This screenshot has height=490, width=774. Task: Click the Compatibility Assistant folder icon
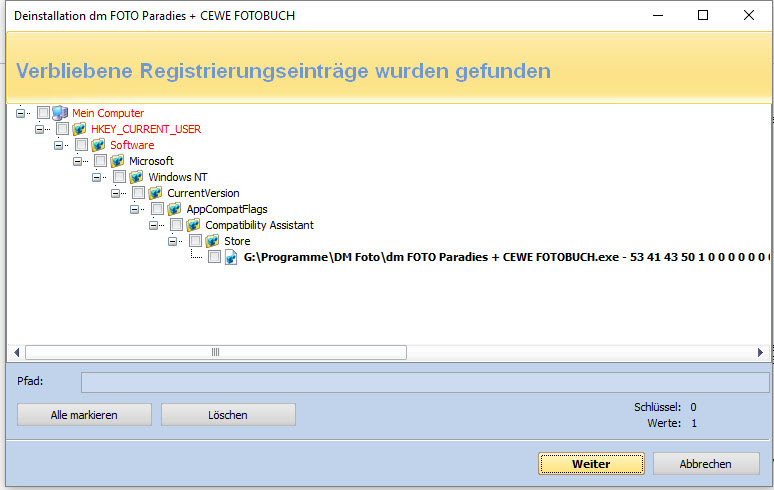tap(193, 225)
